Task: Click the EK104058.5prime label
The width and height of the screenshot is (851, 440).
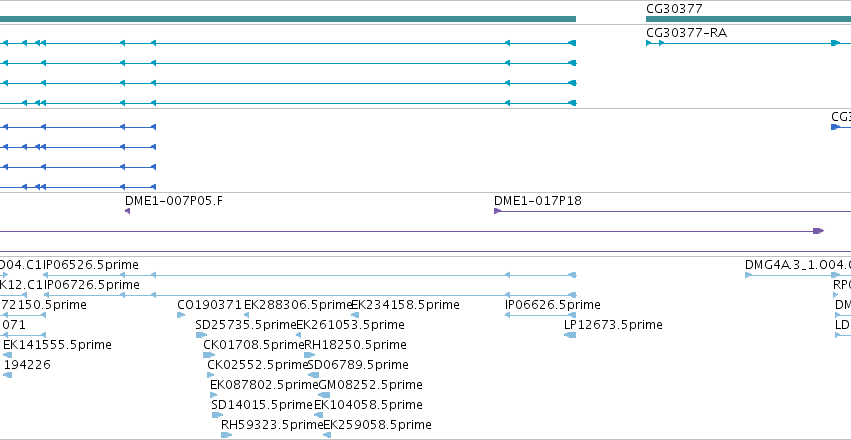Action: pos(368,405)
